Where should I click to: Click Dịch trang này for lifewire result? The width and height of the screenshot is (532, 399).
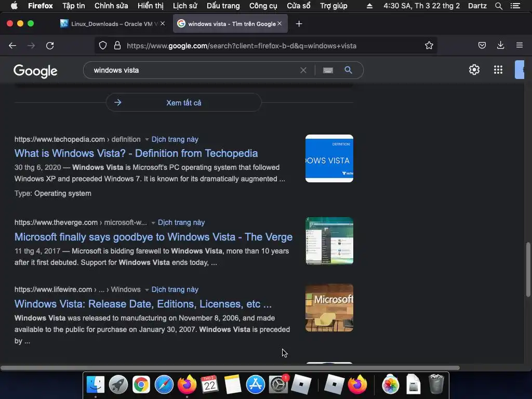175,289
